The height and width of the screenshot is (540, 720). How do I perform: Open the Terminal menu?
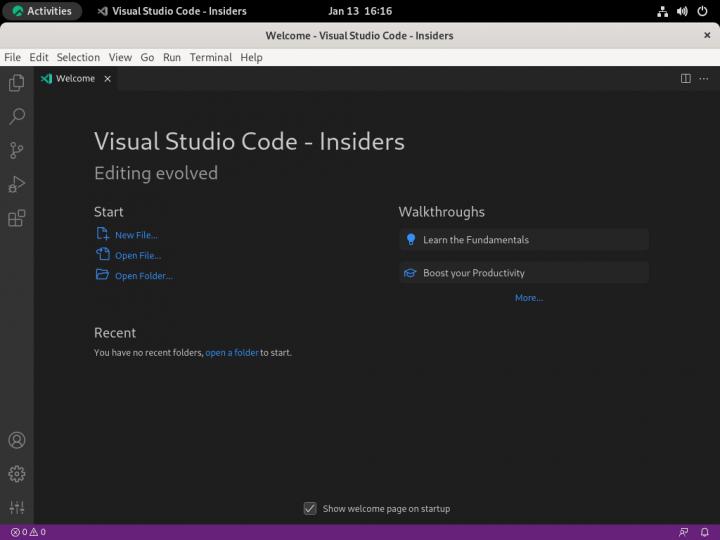210,57
